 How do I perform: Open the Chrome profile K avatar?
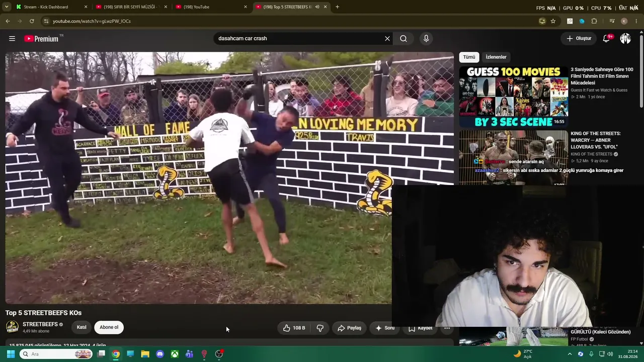tap(624, 21)
